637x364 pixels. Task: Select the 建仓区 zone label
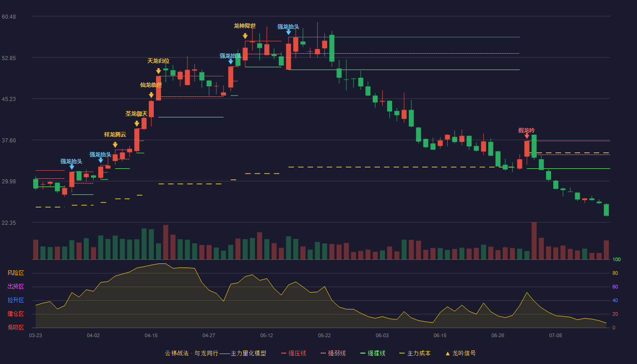tap(15, 314)
